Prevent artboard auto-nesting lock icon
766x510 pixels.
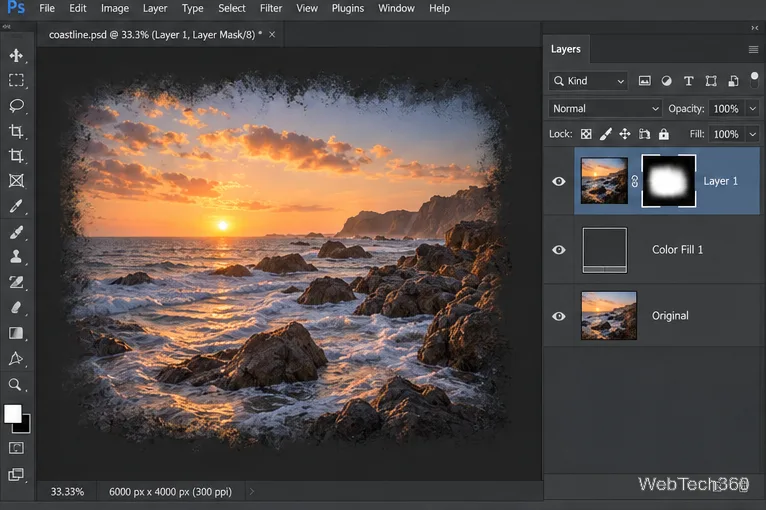pos(644,134)
